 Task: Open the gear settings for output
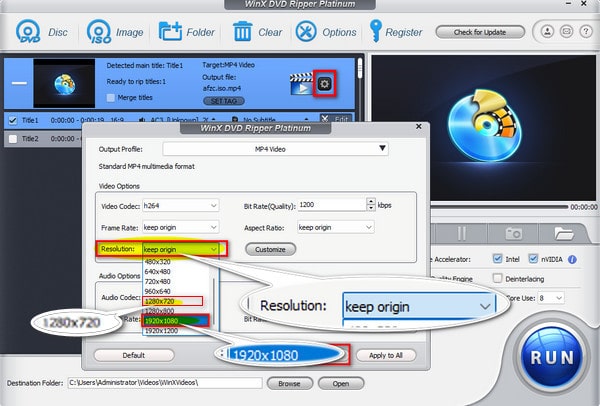pos(324,84)
